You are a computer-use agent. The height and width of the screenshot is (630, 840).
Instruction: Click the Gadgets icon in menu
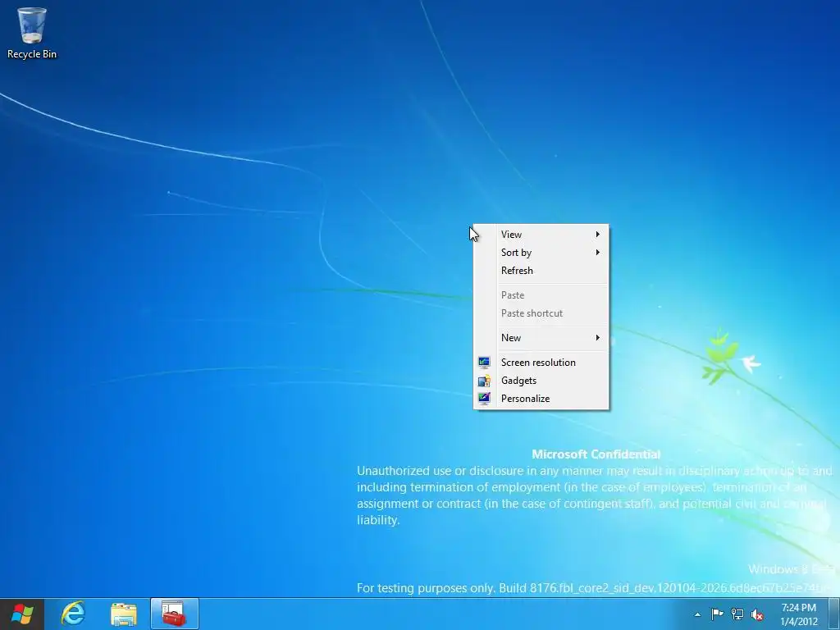[x=484, y=381]
